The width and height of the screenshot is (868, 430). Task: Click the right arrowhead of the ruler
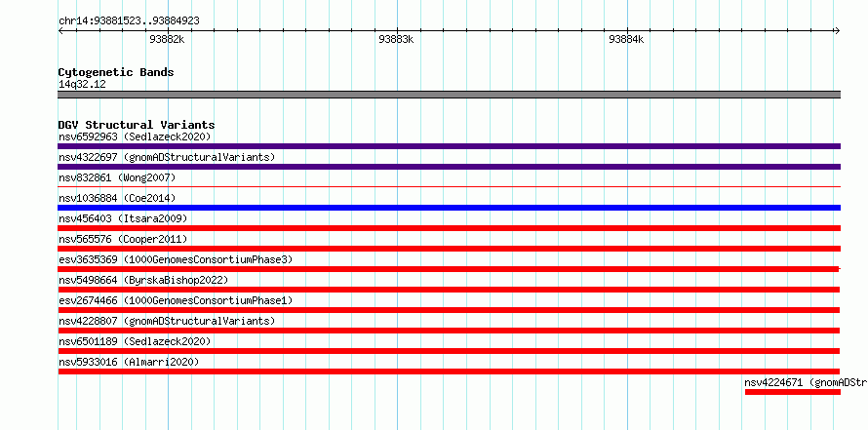(838, 31)
